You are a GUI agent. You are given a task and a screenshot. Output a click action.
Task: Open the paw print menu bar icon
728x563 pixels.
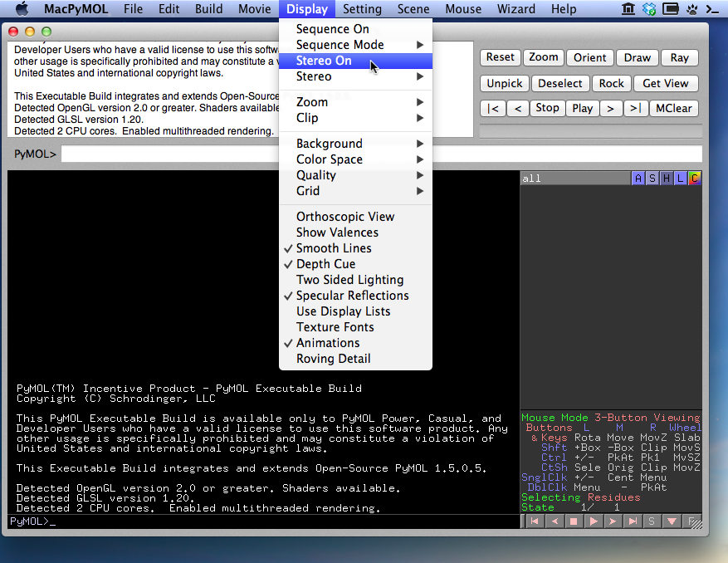[691, 9]
